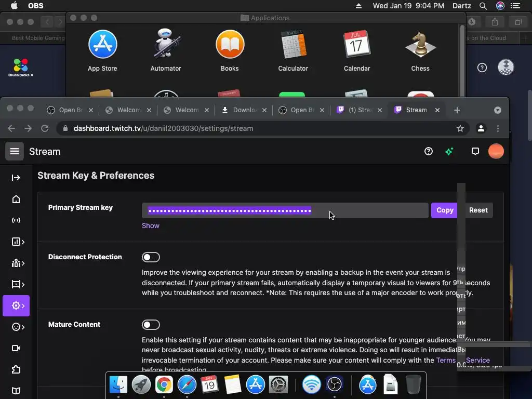Open the Apple menu
The height and width of the screenshot is (399, 532).
(14, 6)
